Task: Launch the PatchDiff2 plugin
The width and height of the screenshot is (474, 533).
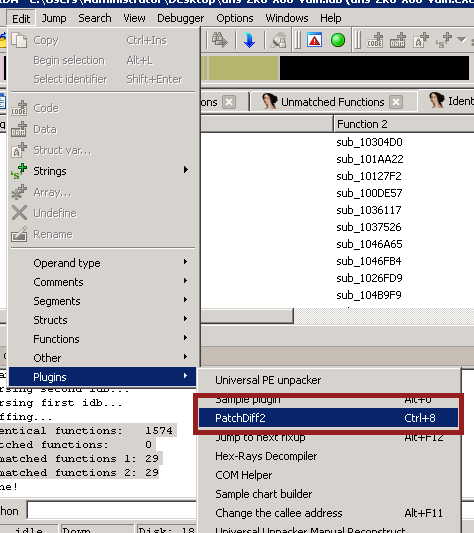Action: click(x=328, y=418)
